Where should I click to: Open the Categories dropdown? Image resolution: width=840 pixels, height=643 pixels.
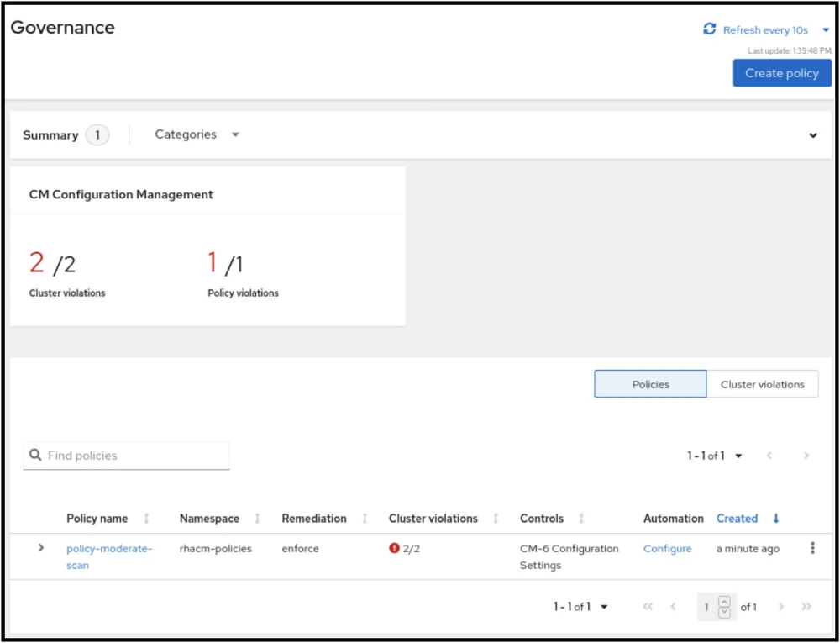[197, 134]
